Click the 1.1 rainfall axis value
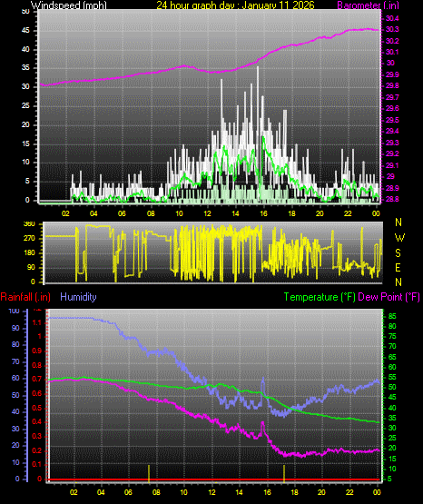423x504 pixels. (37, 322)
